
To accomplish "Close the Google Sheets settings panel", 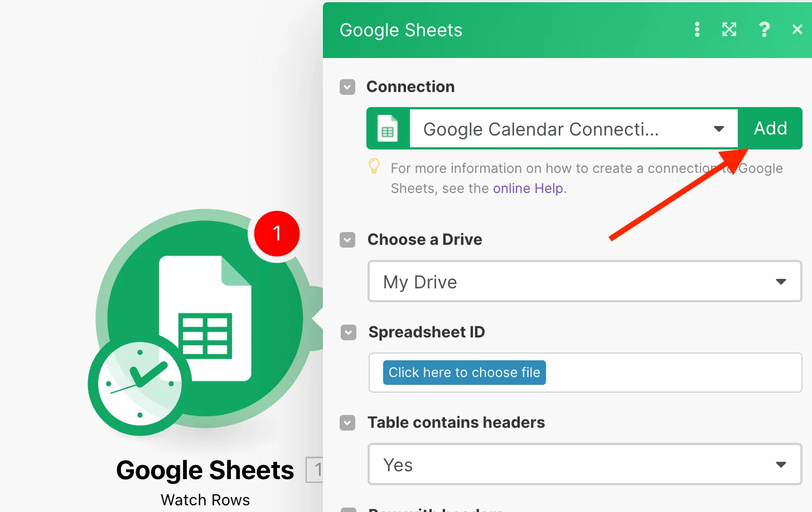I will point(797,30).
